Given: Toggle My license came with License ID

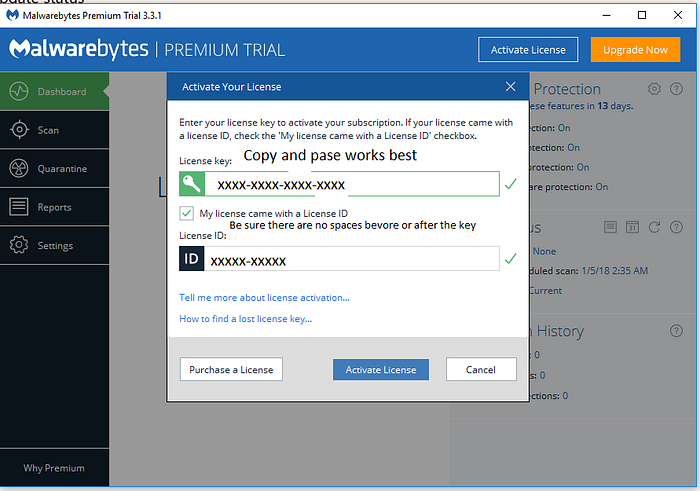Looking at the screenshot, I should tap(187, 213).
